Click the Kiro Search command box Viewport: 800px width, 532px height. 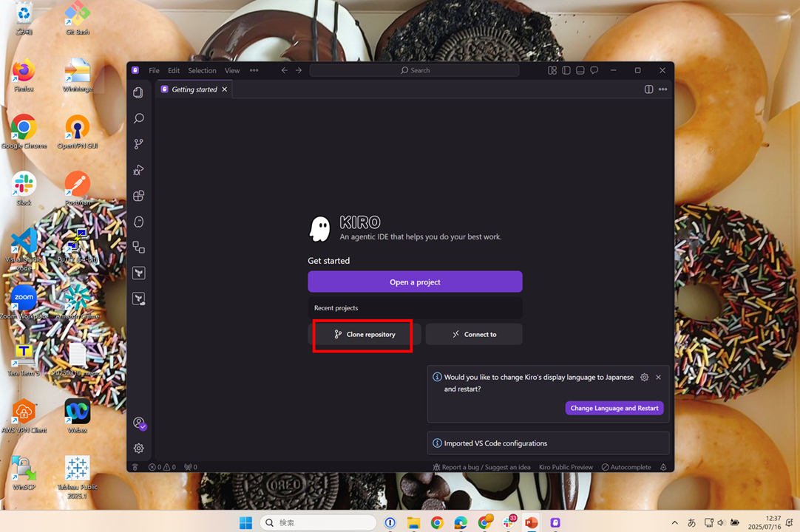[414, 70]
